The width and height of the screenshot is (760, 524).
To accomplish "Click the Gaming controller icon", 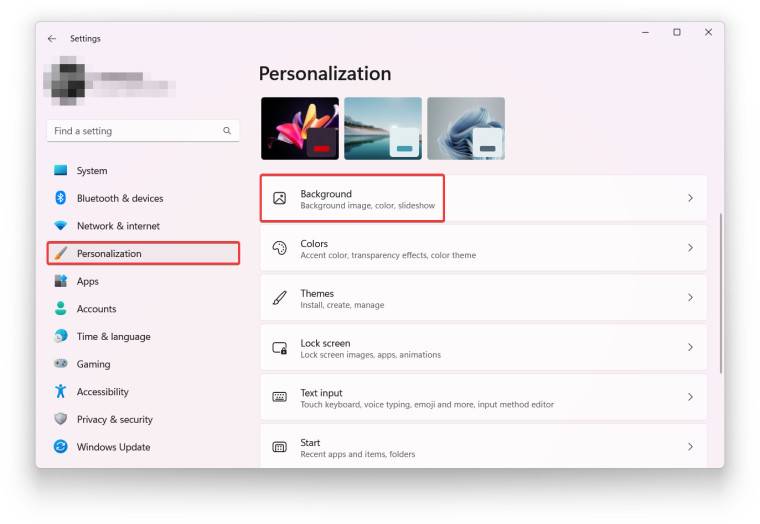I will click(61, 364).
